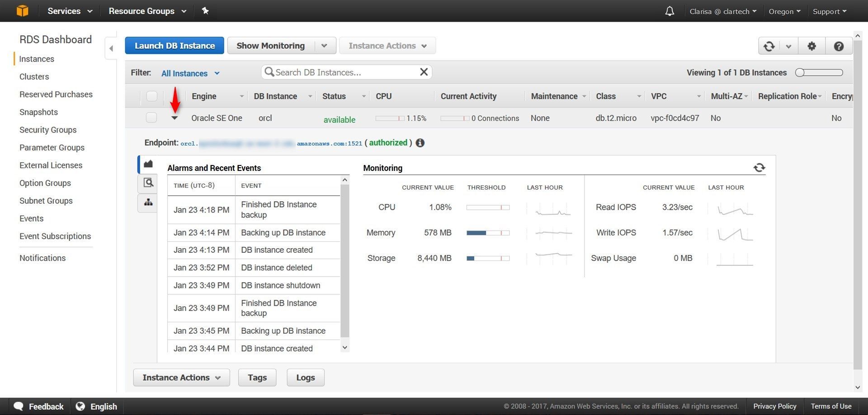Open the notifications bell
The height and width of the screenshot is (415, 868).
(670, 11)
